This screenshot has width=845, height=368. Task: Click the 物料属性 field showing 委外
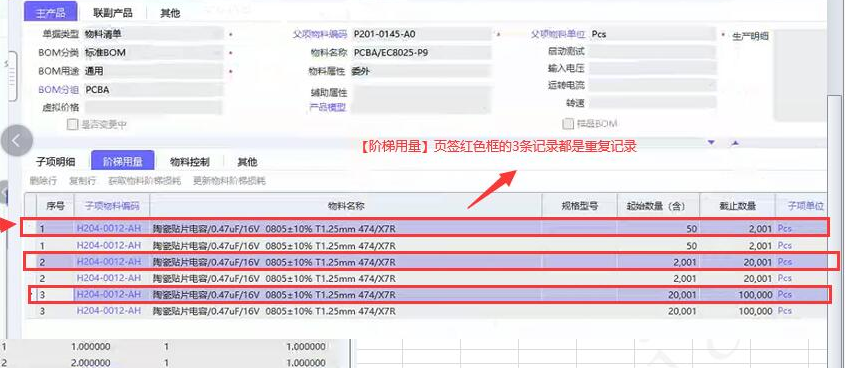[421, 71]
